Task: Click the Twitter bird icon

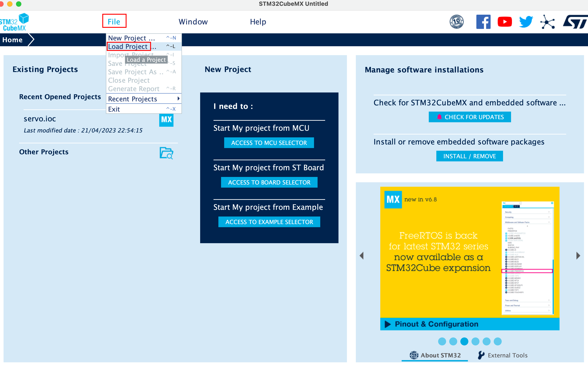Action: click(x=526, y=22)
